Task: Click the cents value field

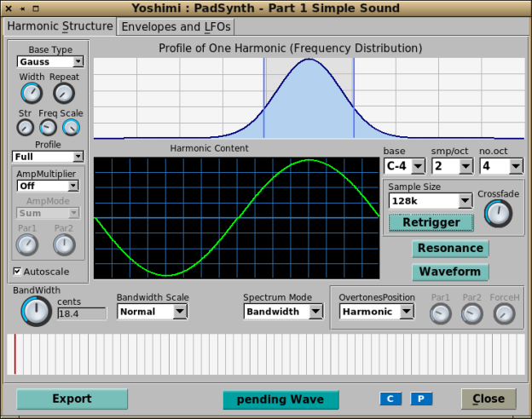Action: pyautogui.click(x=81, y=313)
